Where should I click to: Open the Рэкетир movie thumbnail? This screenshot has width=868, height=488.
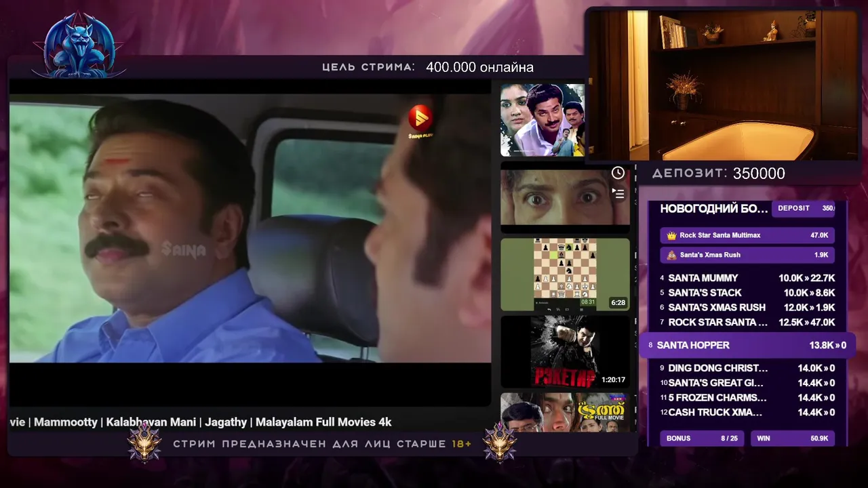(x=565, y=351)
